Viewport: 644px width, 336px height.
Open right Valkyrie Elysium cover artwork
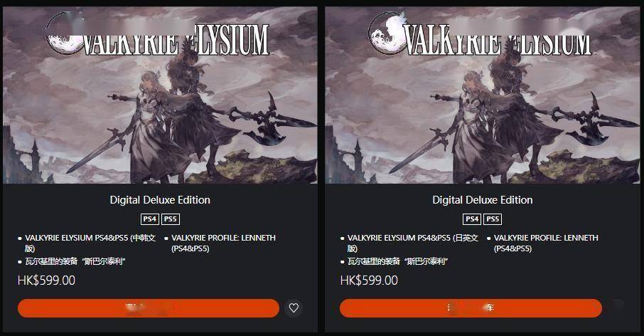(x=483, y=95)
